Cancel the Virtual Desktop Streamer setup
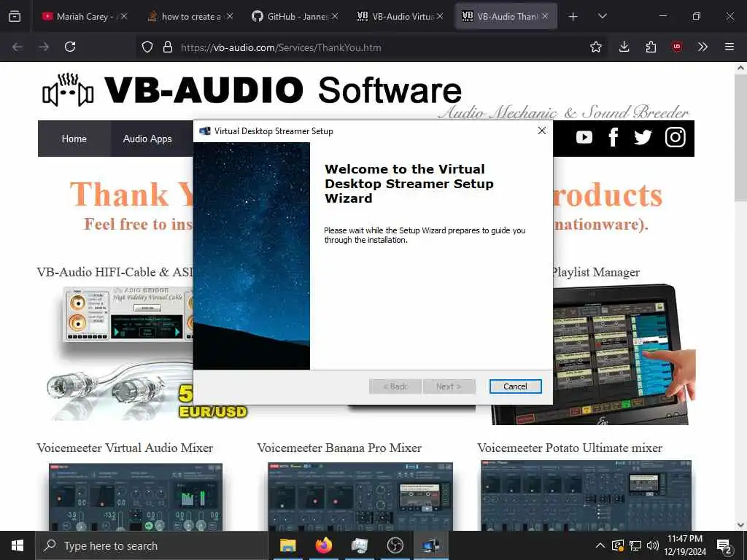 pos(515,386)
